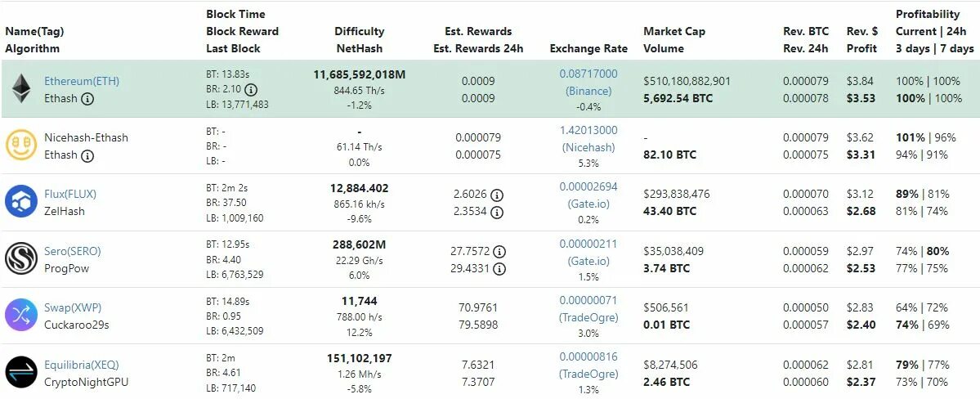
Task: Click the Flux coin logo icon
Action: point(20,202)
